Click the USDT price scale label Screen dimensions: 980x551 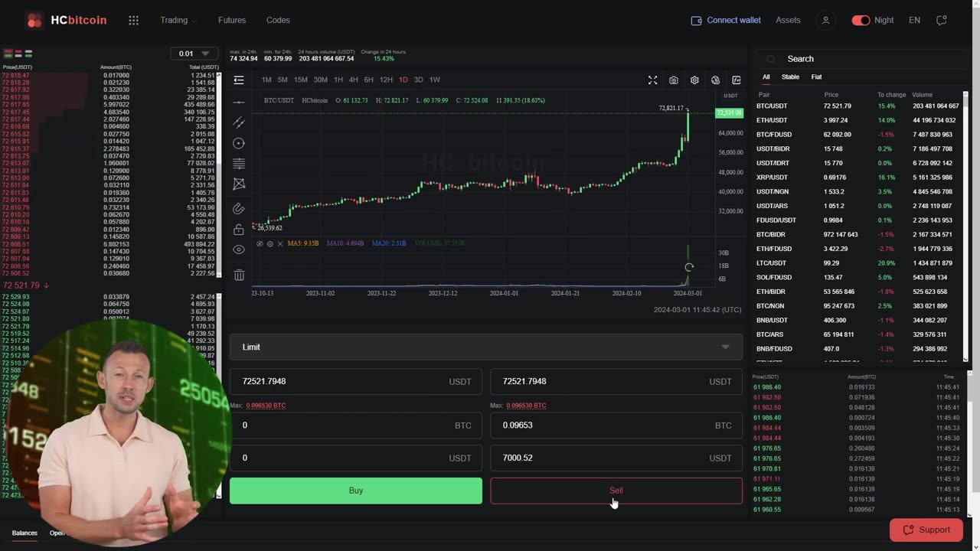click(730, 96)
